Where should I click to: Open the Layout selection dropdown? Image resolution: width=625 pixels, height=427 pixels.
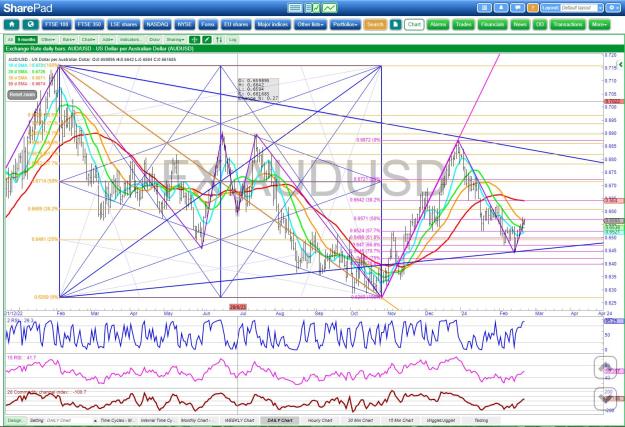click(x=581, y=8)
